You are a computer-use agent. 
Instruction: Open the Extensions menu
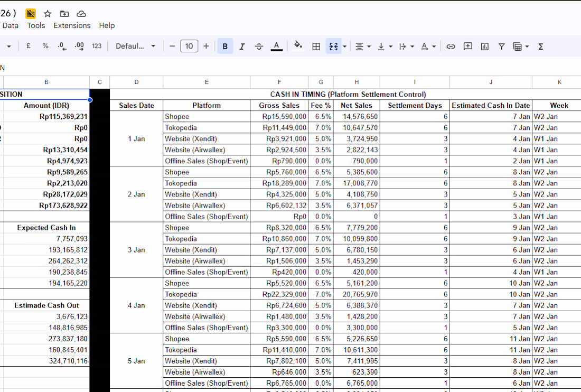tap(72, 25)
